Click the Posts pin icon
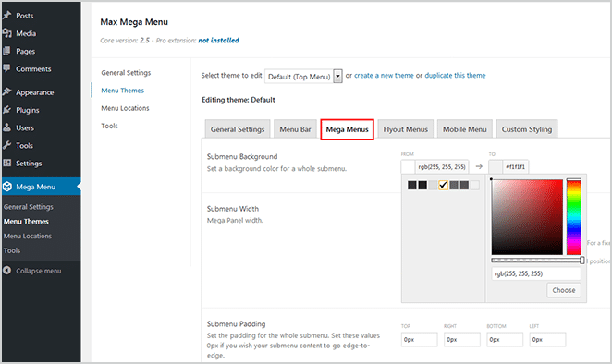The image size is (612, 364). pyautogui.click(x=7, y=16)
